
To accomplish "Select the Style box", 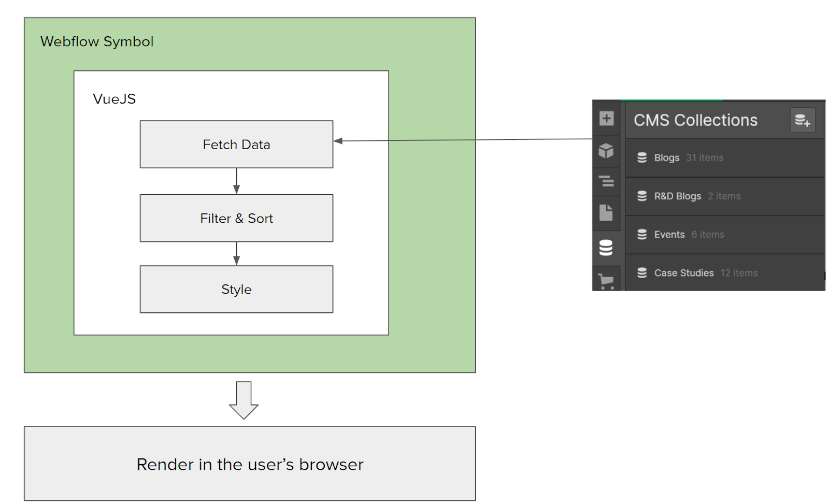I will click(236, 289).
